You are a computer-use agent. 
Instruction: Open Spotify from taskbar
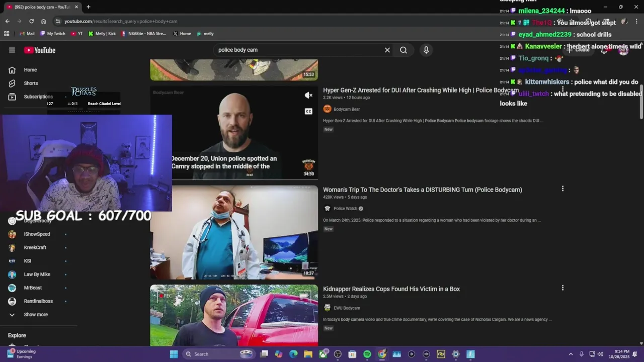point(367,354)
